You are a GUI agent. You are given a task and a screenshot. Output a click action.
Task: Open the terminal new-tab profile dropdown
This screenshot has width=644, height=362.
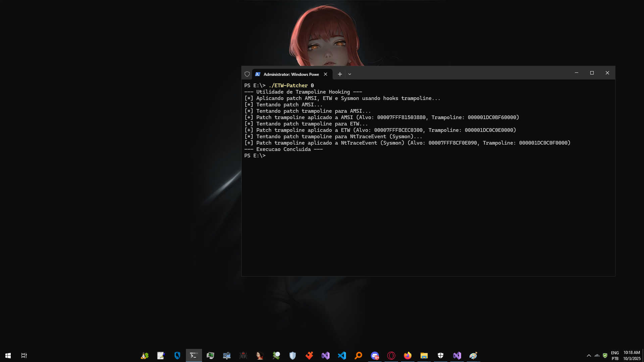[350, 74]
